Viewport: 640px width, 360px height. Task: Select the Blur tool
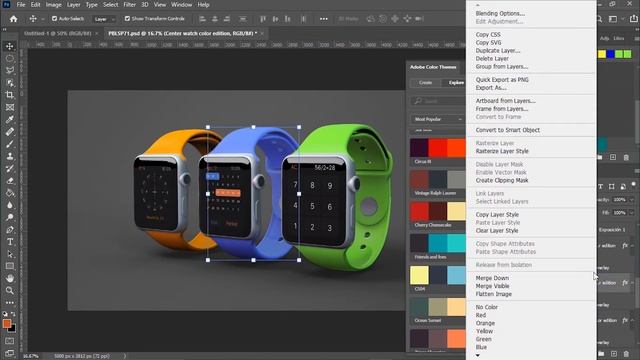pyautogui.click(x=10, y=205)
